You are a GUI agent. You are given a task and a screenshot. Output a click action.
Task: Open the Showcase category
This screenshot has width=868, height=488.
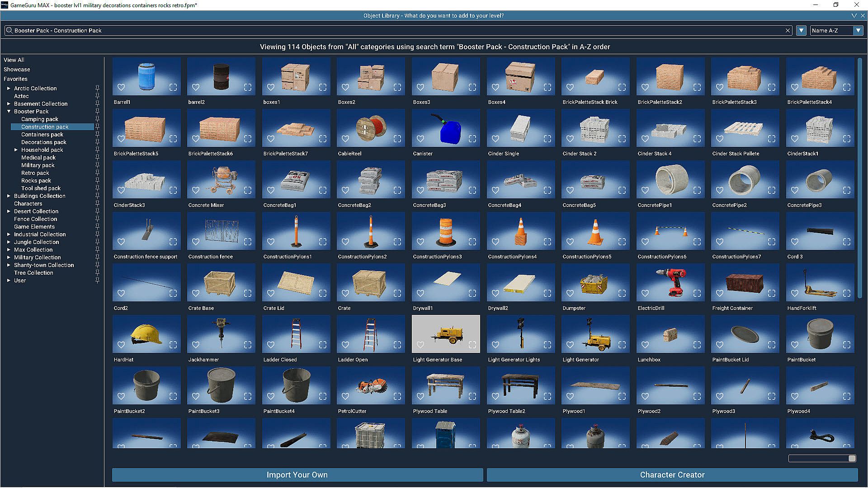tap(17, 70)
